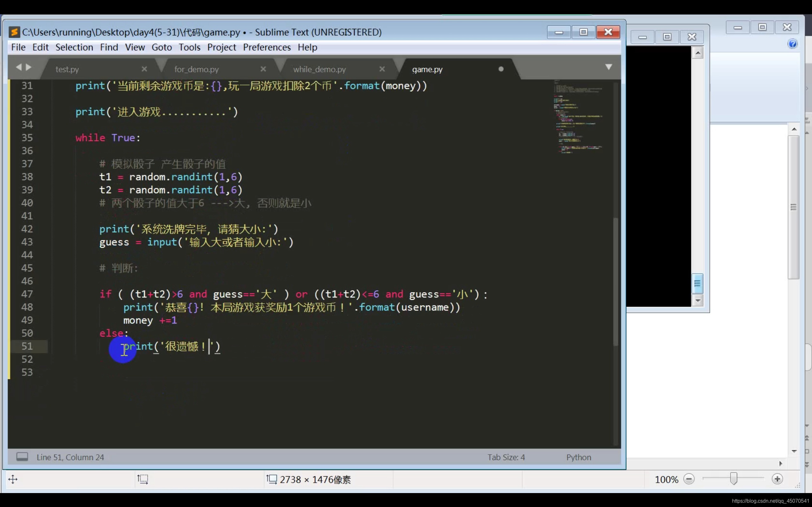
Task: Open the tab list dropdown arrow
Action: click(608, 67)
